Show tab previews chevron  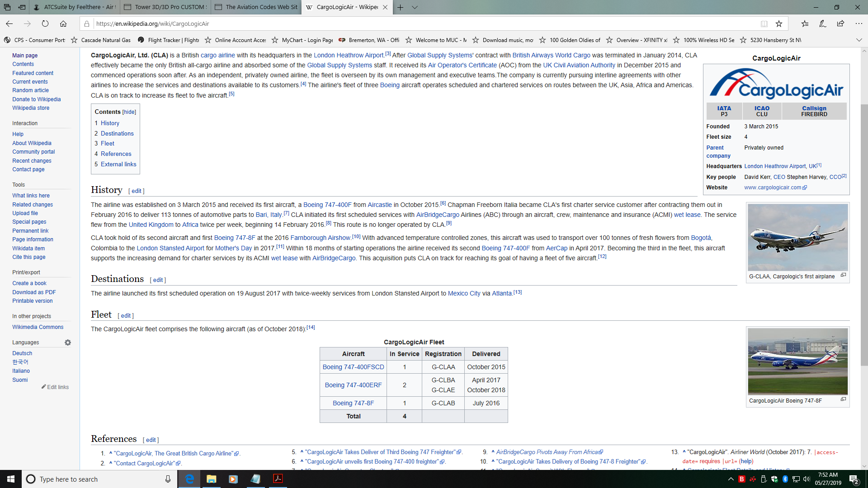click(415, 7)
